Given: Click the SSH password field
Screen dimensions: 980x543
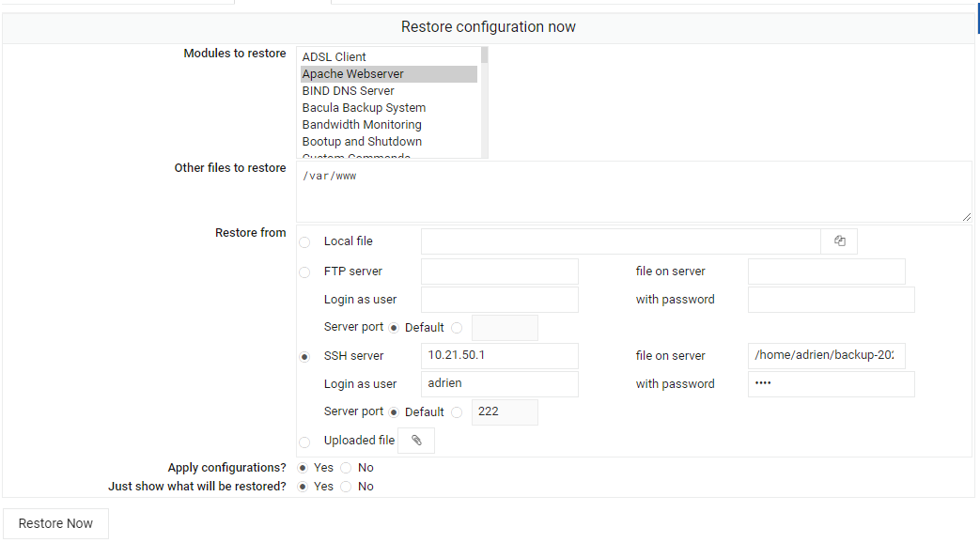Looking at the screenshot, I should (831, 384).
